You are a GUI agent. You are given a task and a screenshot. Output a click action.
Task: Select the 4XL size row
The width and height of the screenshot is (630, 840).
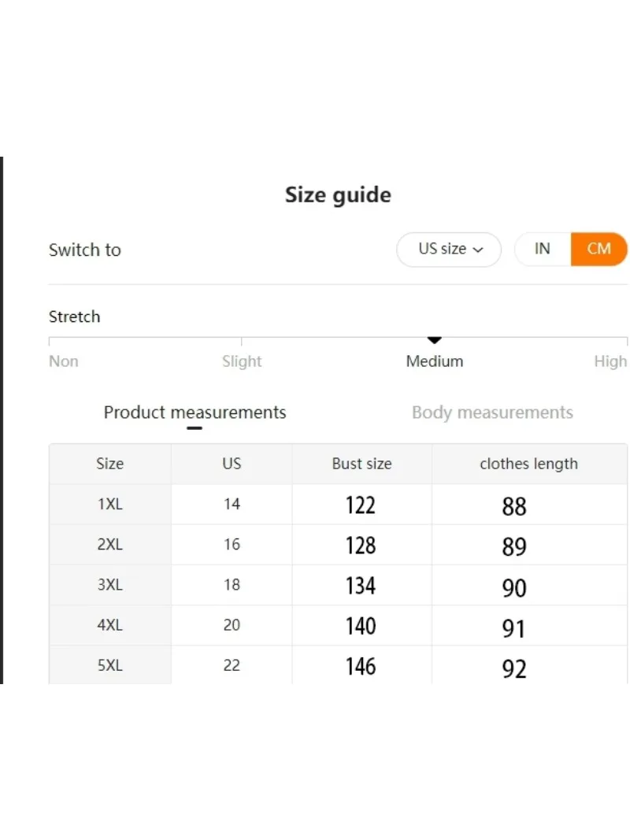point(338,626)
